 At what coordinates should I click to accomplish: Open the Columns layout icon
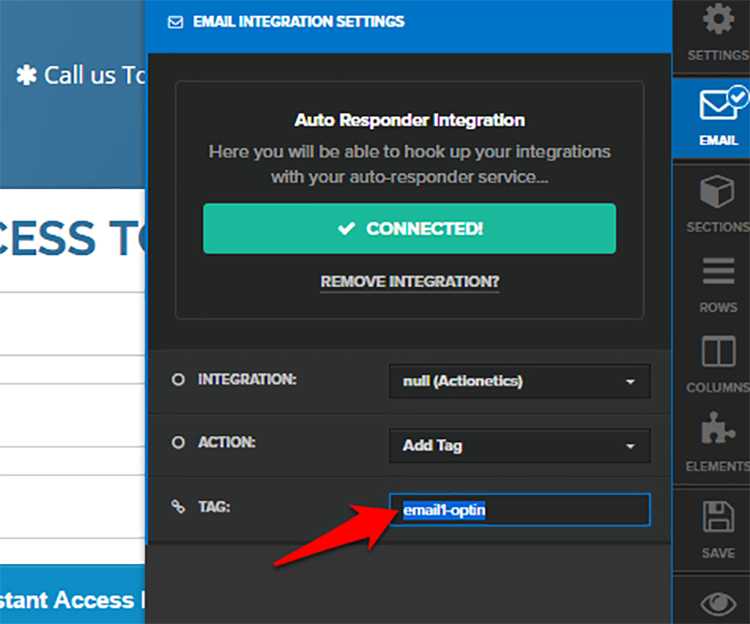pyautogui.click(x=718, y=351)
